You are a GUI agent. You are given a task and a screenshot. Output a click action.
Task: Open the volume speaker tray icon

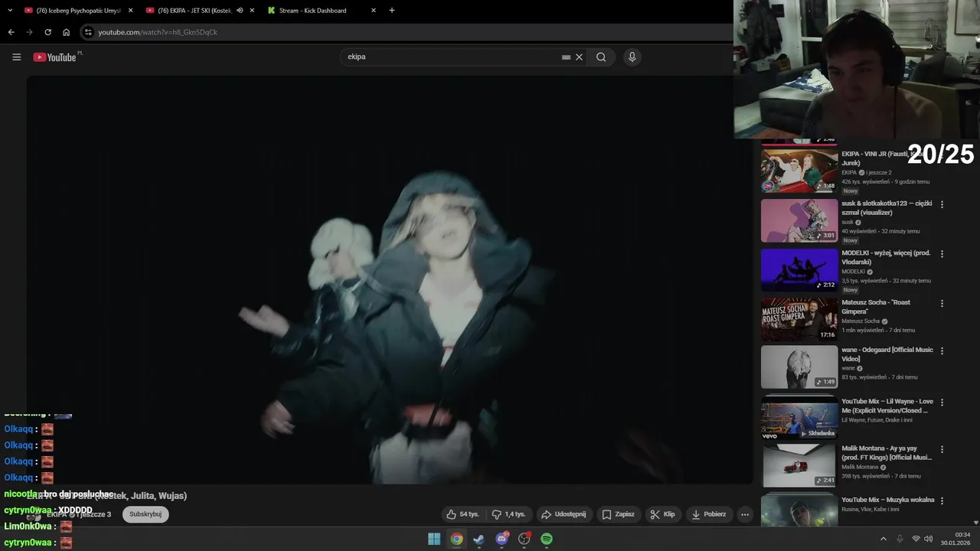pos(929,539)
